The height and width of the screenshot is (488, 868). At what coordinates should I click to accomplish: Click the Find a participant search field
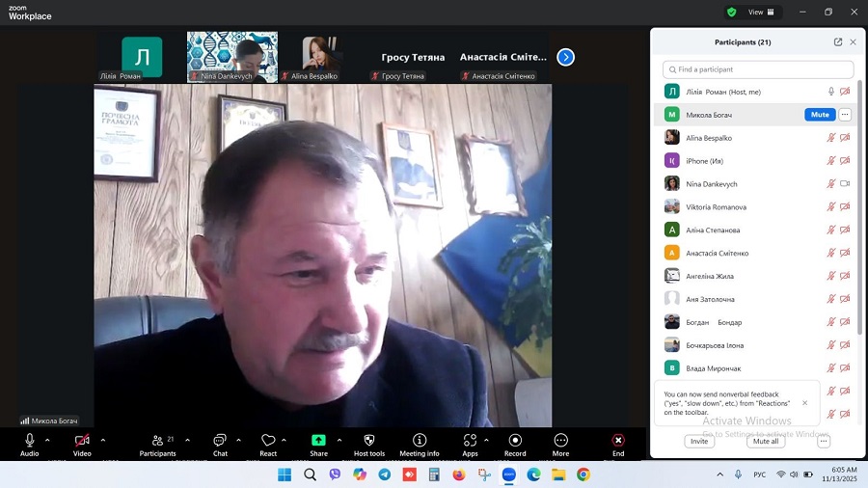click(758, 69)
